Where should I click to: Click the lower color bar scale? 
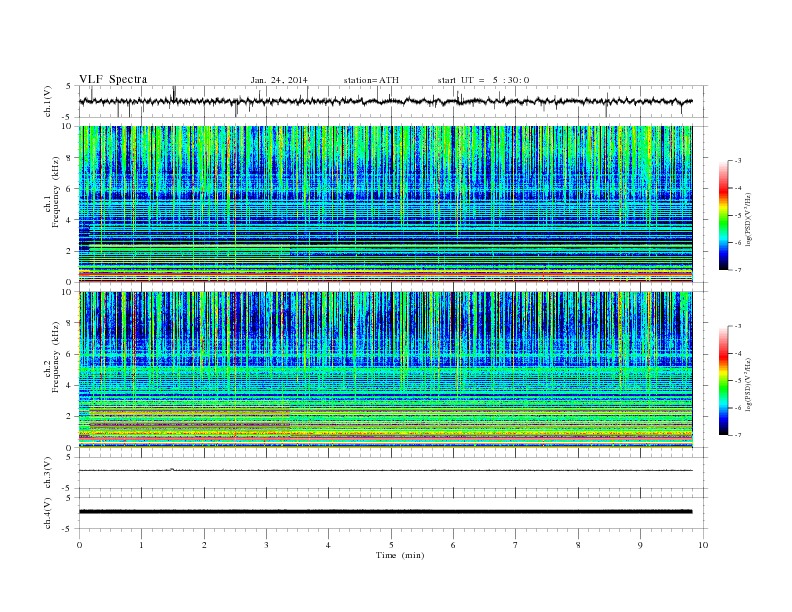point(723,380)
